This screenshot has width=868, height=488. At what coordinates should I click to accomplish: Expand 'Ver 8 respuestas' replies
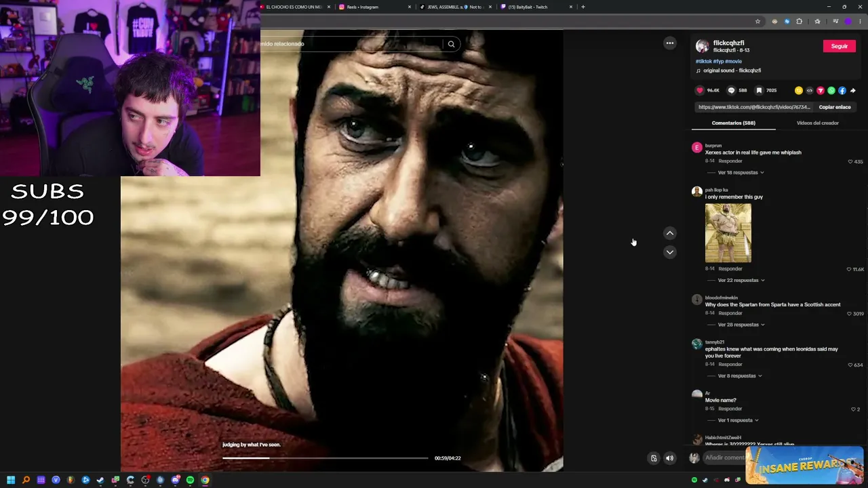click(740, 376)
